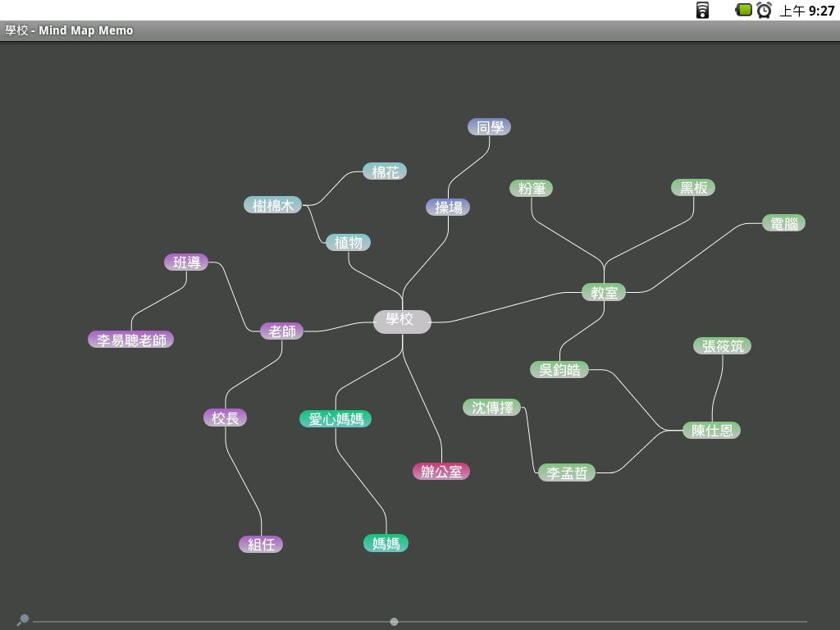Click the battery status icon

coord(743,10)
